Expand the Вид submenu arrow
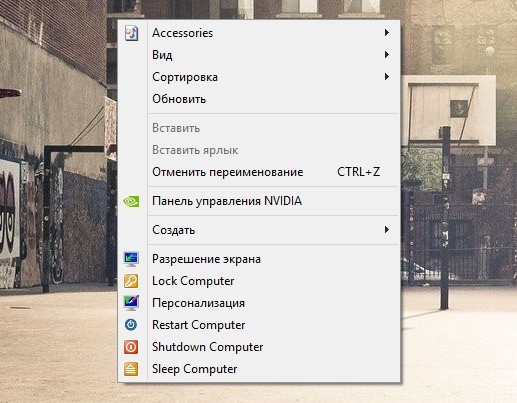Image resolution: width=517 pixels, height=403 pixels. pyautogui.click(x=387, y=55)
